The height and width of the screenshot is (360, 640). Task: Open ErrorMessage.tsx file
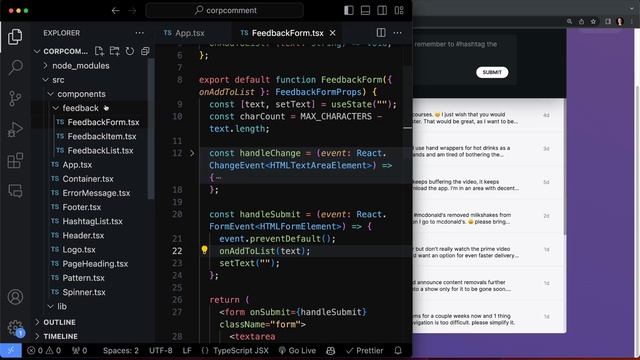click(x=96, y=193)
